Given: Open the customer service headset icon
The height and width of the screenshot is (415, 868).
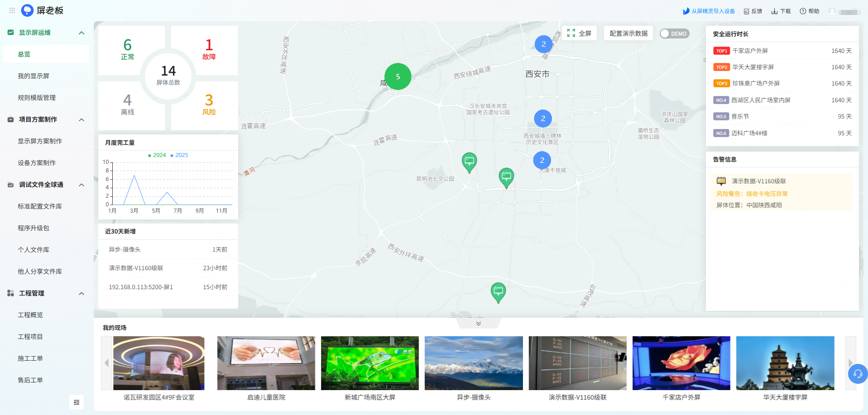Looking at the screenshot, I should point(858,374).
